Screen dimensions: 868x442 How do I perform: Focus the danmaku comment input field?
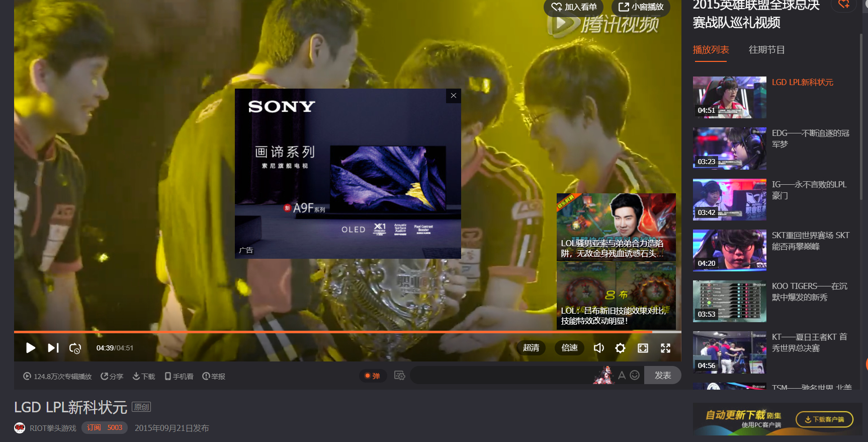pyautogui.click(x=501, y=376)
